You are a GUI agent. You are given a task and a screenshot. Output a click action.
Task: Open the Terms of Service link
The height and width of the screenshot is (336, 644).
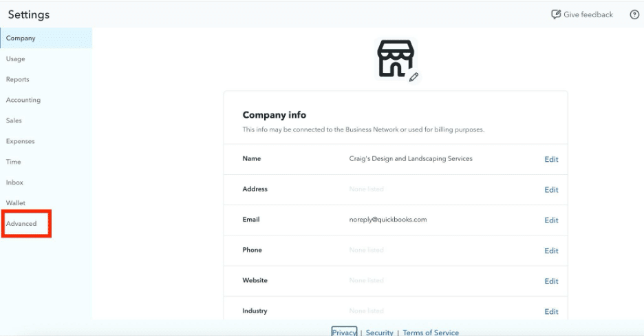(x=431, y=332)
